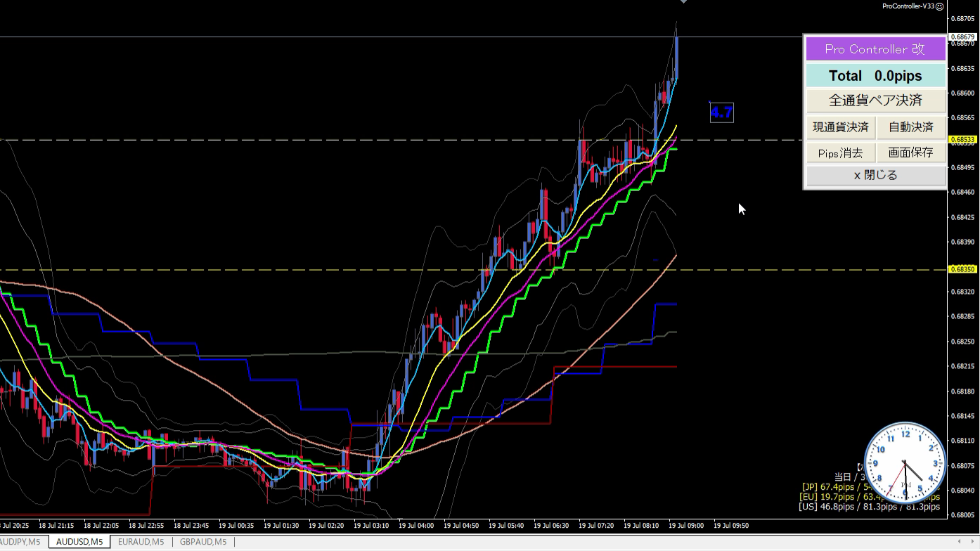This screenshot has height=551, width=980.
Task: Open the EURAUD,M5 chart tab
Action: point(141,542)
